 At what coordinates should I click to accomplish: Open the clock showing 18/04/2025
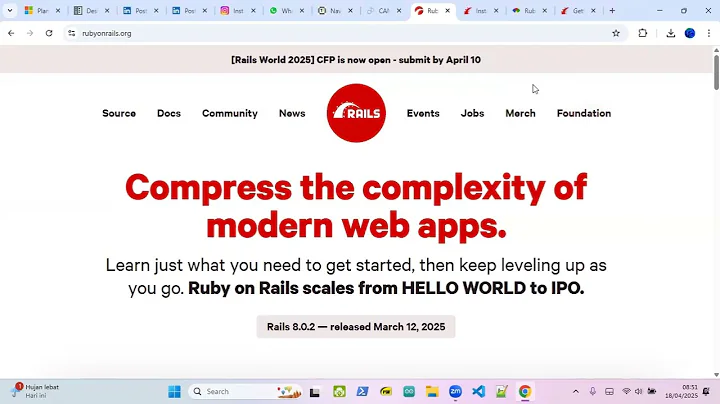click(x=681, y=392)
